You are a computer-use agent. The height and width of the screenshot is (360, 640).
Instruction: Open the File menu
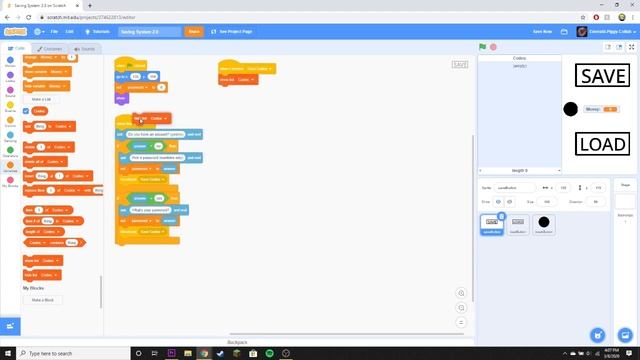coord(54,31)
